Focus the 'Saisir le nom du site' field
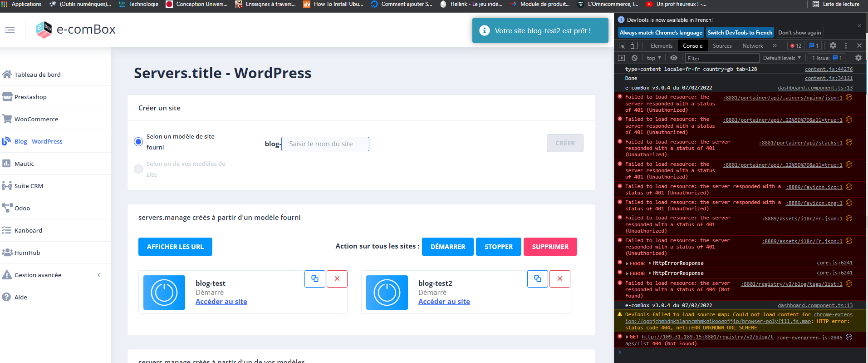868x363 pixels. (325, 144)
